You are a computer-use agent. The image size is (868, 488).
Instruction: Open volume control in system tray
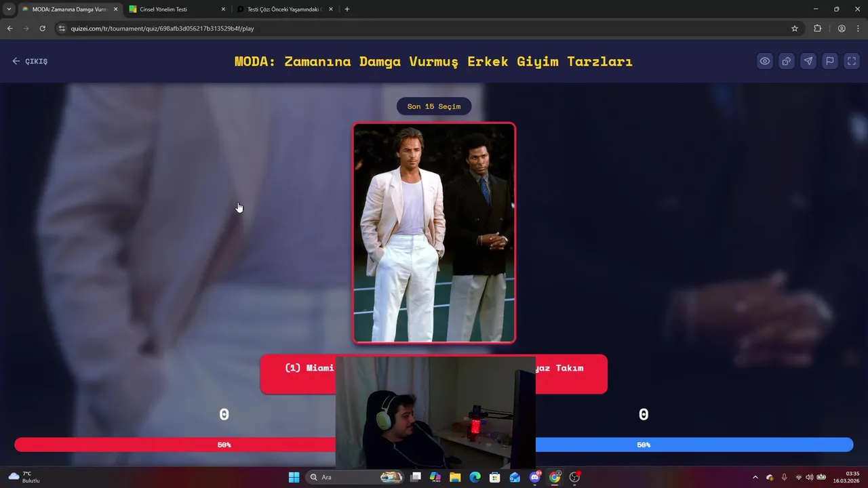809,477
